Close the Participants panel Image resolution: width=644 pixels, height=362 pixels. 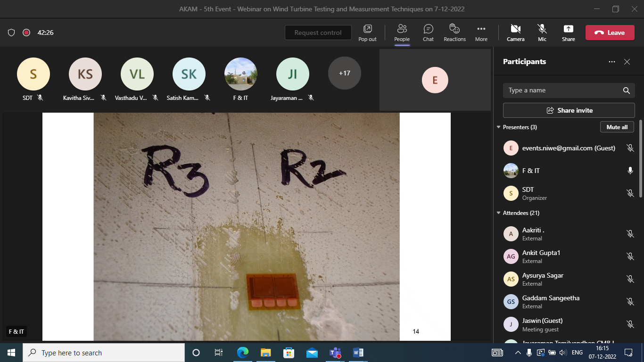coord(627,62)
